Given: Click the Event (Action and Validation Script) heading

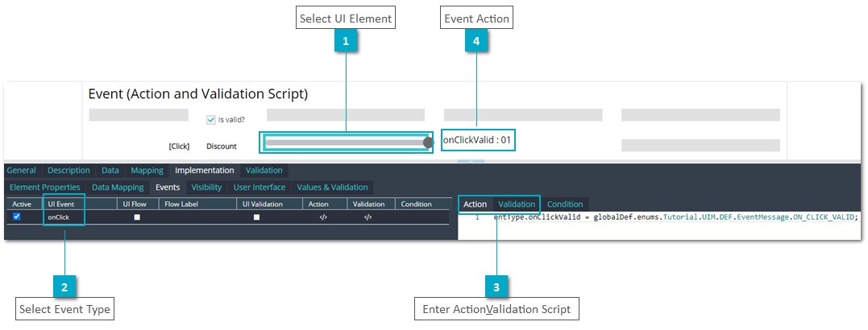Looking at the screenshot, I should point(198,94).
